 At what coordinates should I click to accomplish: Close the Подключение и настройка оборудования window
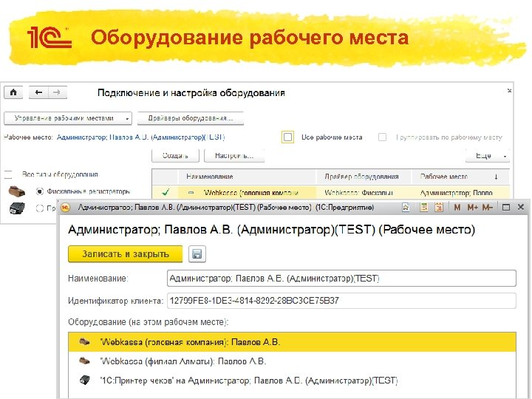[x=509, y=91]
